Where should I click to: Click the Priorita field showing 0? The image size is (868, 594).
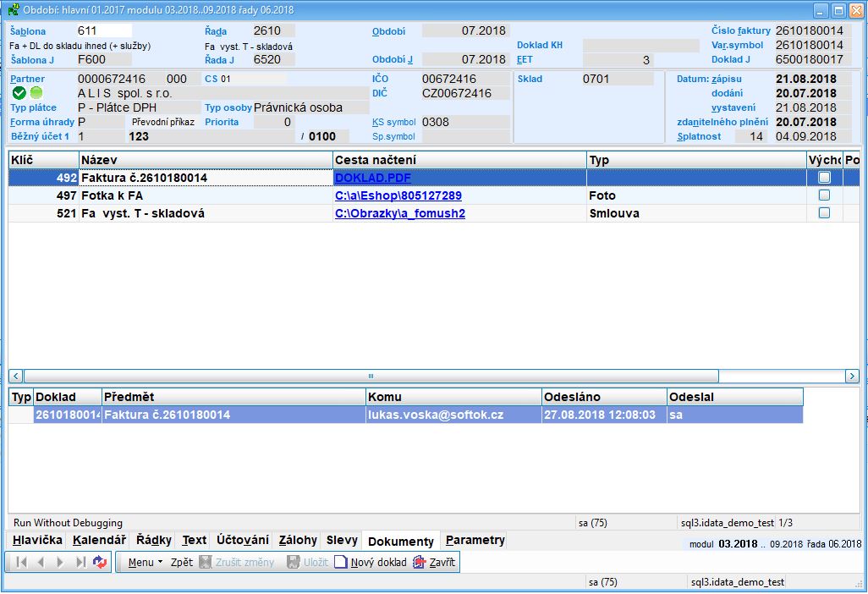pos(273,122)
